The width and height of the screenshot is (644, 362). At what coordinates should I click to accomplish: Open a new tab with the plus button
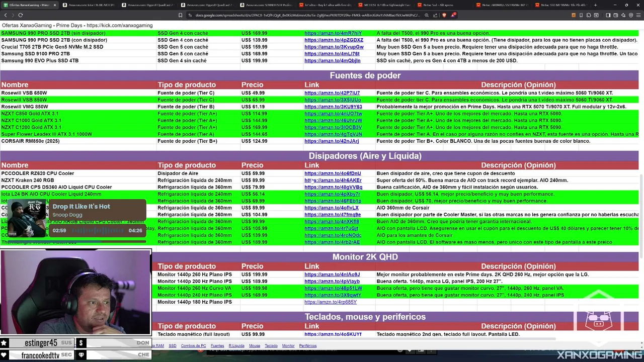coord(595,5)
